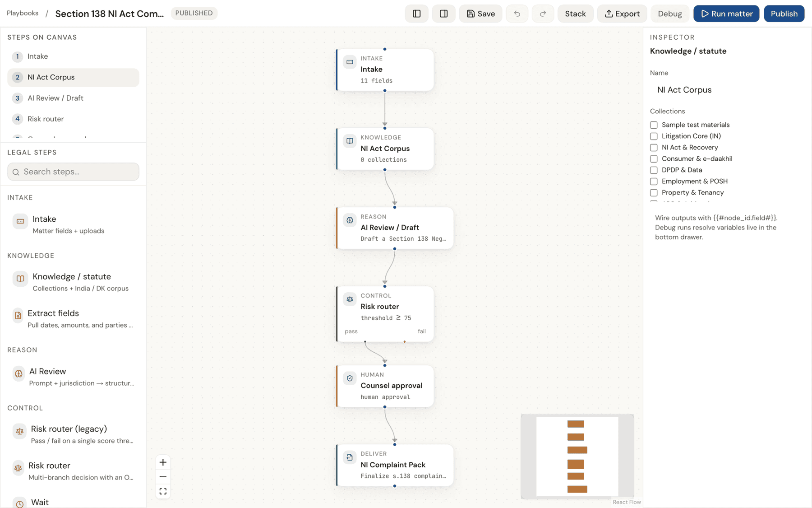Click the React Flow attribution link

pos(627,502)
